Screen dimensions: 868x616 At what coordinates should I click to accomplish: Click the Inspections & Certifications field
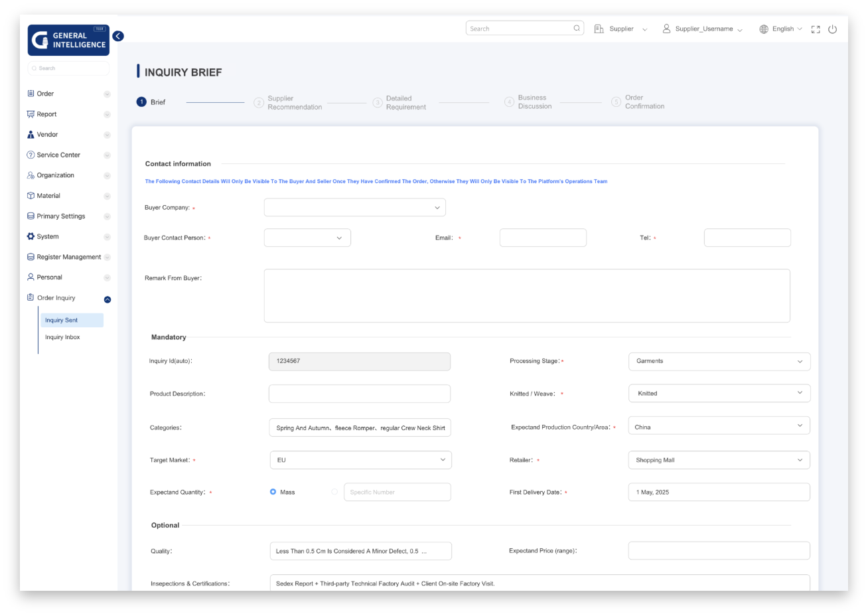point(540,583)
